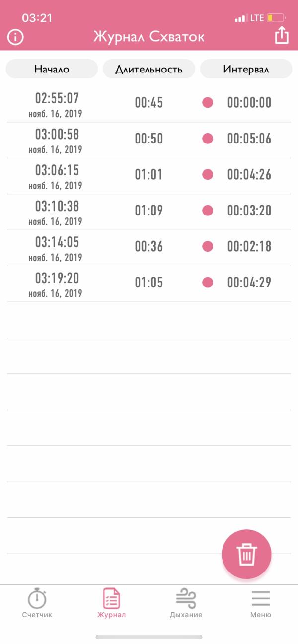Tap the pink trash delete button
The image size is (298, 644).
click(x=246, y=554)
